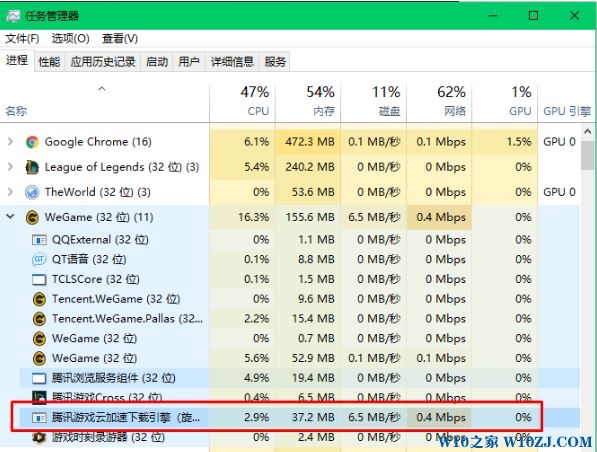Switch to the 用户 tab
This screenshot has width=597, height=452.
point(189,61)
